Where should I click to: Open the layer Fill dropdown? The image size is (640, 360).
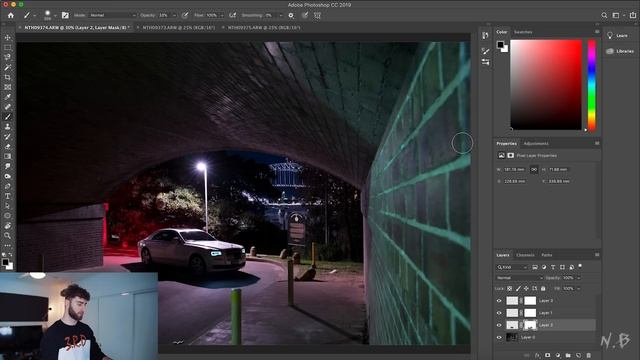[578, 289]
